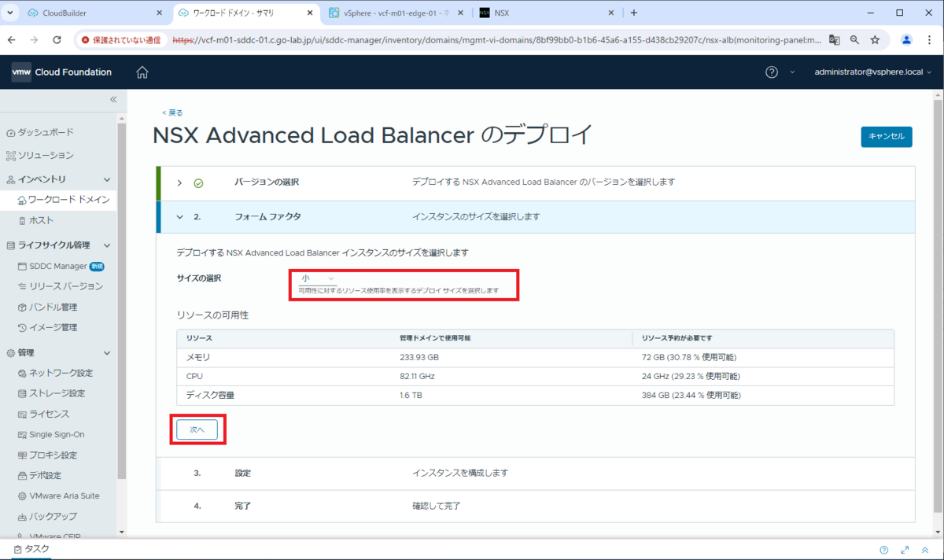
Task: Collapse the sidebar with the double-chevron icon
Action: (113, 99)
